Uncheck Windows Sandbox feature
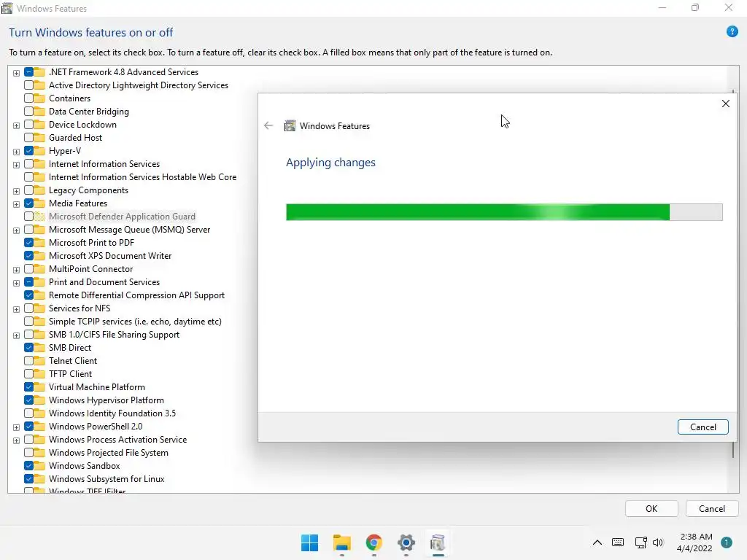Viewport: 747px width, 560px height. tap(28, 466)
